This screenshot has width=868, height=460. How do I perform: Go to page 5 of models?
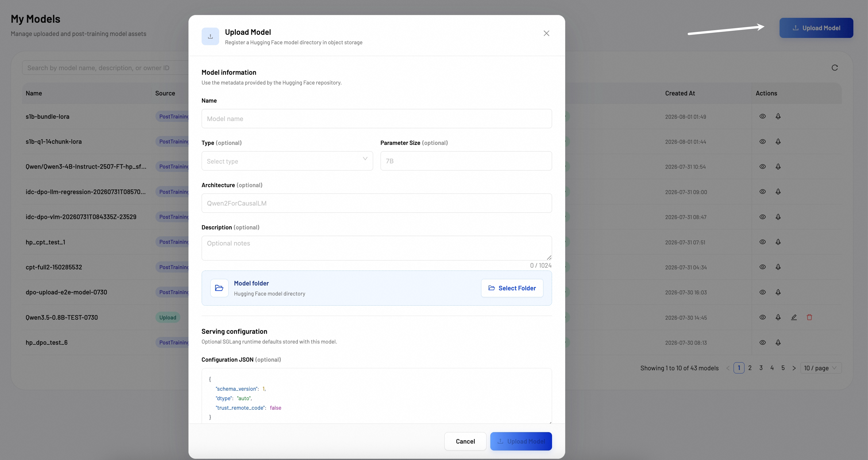783,368
